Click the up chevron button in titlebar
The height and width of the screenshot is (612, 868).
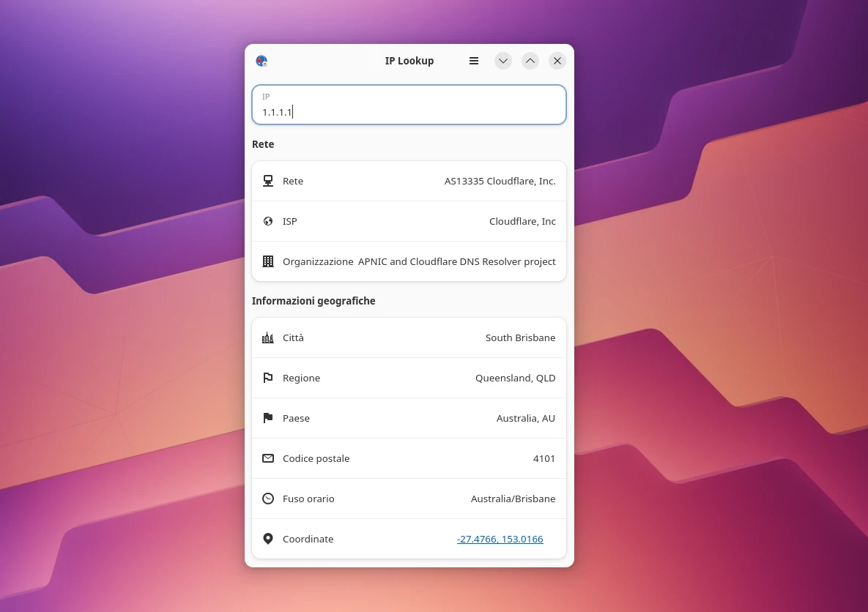click(x=530, y=61)
